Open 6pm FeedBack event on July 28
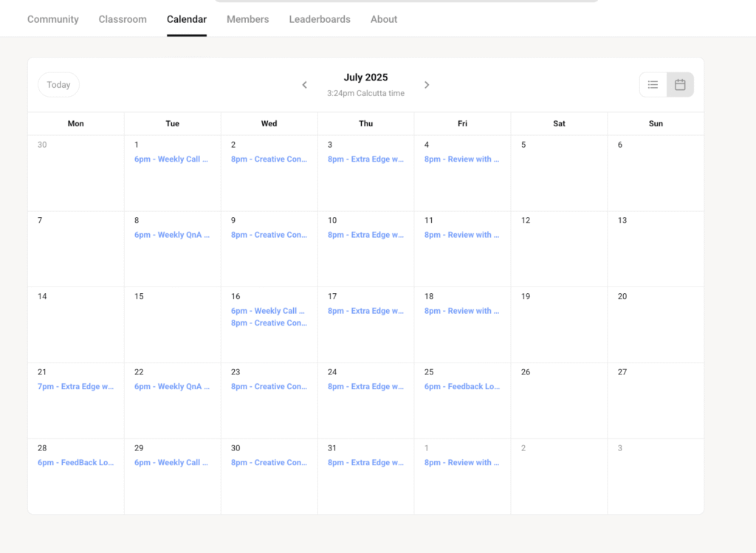This screenshot has width=756, height=553. click(76, 463)
